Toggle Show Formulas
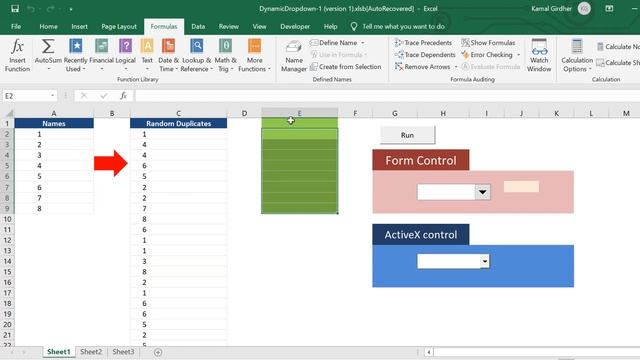The height and width of the screenshot is (360, 640). pos(488,43)
